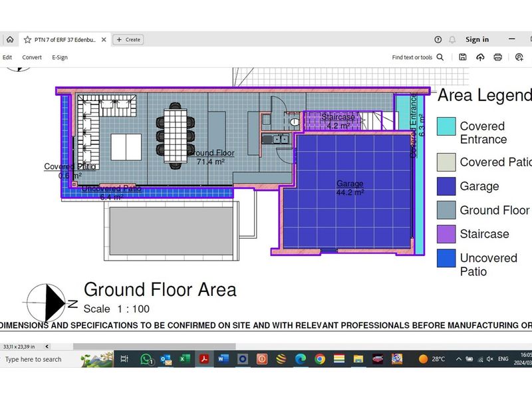Open the Edit menu

pos(7,58)
